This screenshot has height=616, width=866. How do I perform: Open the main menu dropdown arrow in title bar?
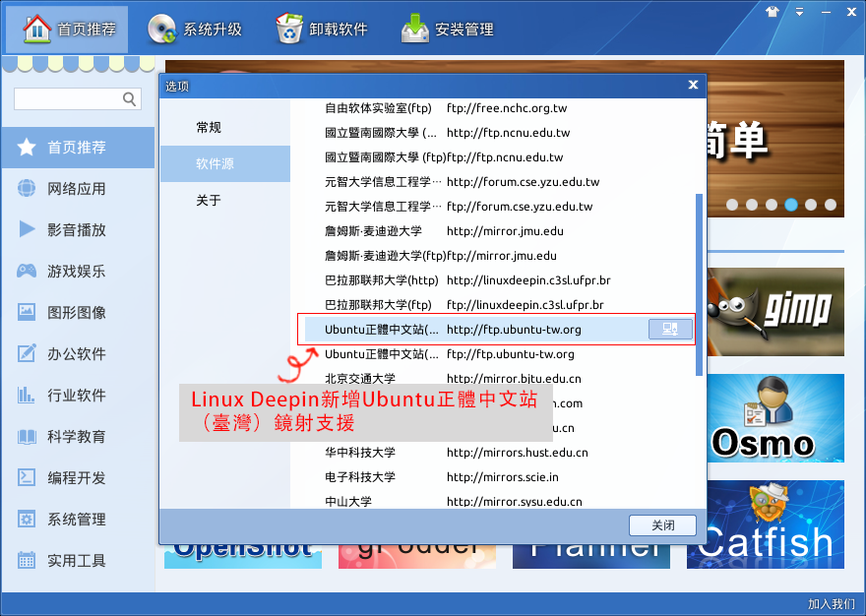click(799, 12)
